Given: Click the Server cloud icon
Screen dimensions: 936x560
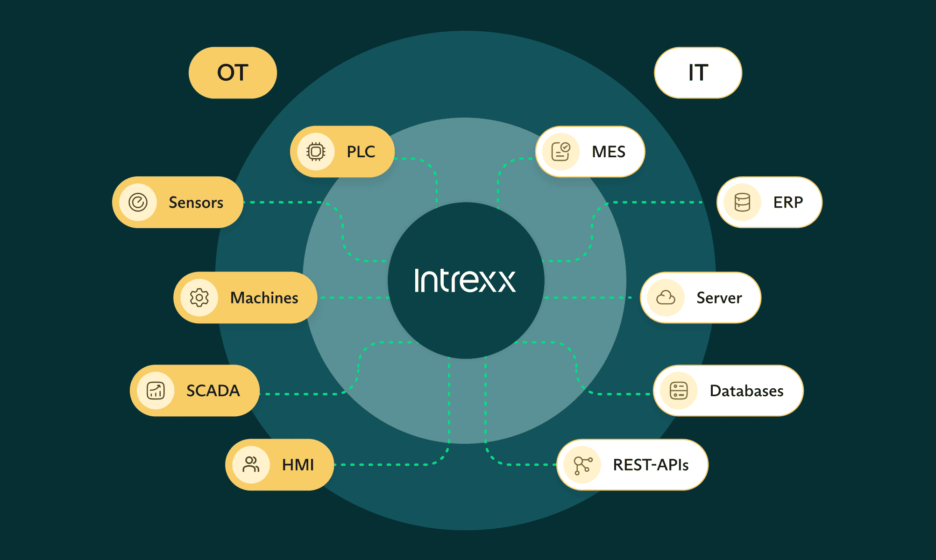Looking at the screenshot, I should tap(666, 298).
